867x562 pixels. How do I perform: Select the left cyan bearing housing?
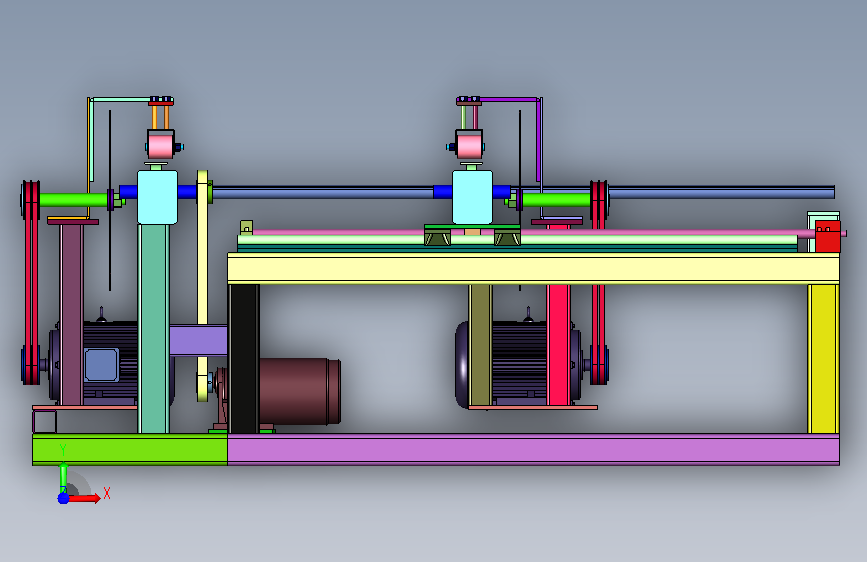[157, 197]
